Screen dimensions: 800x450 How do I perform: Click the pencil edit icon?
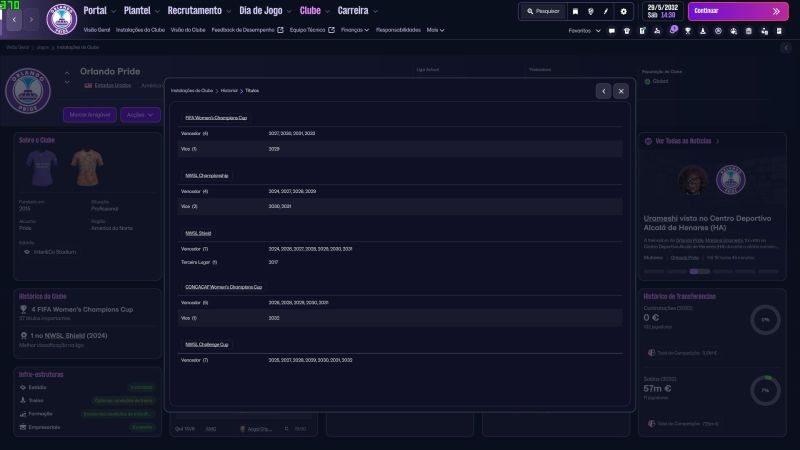point(606,11)
